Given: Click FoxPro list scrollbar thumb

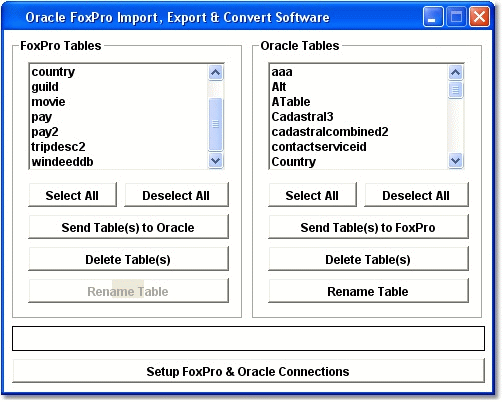Looking at the screenshot, I should [216, 124].
